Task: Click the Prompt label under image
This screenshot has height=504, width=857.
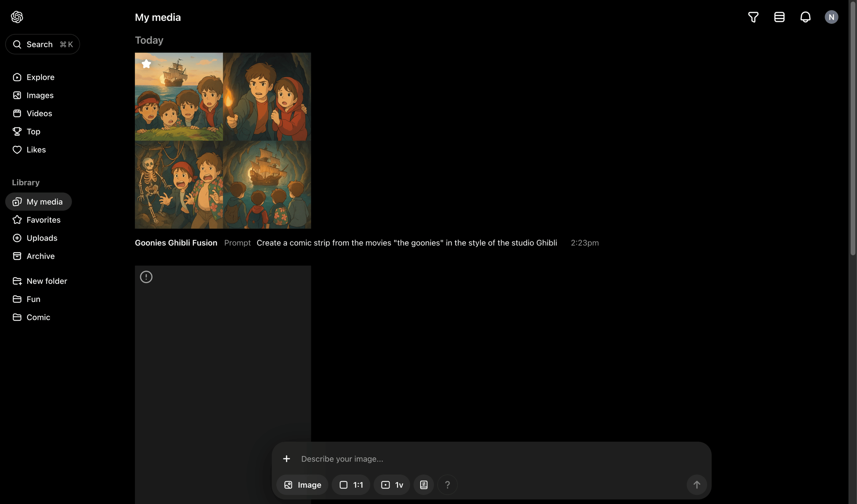Action: (x=237, y=243)
